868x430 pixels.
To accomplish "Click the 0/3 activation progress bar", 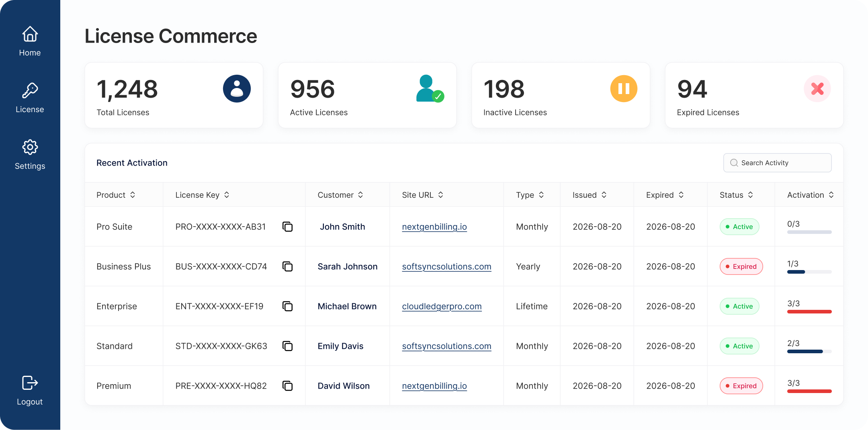I will 809,232.
